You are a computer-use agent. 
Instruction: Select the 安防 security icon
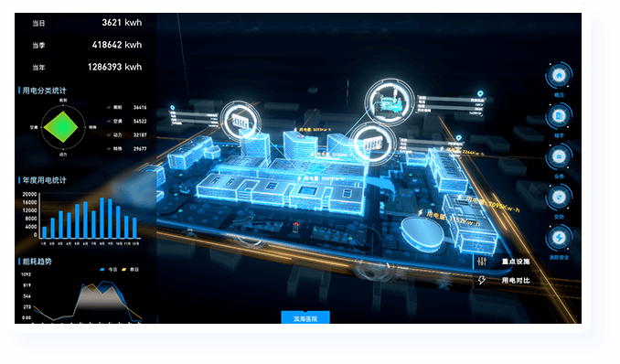tap(559, 197)
